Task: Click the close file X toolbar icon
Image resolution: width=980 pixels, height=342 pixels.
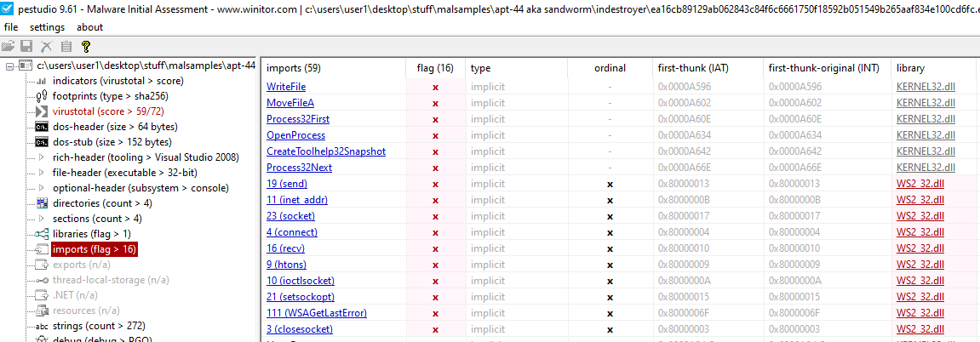Action: [x=46, y=46]
